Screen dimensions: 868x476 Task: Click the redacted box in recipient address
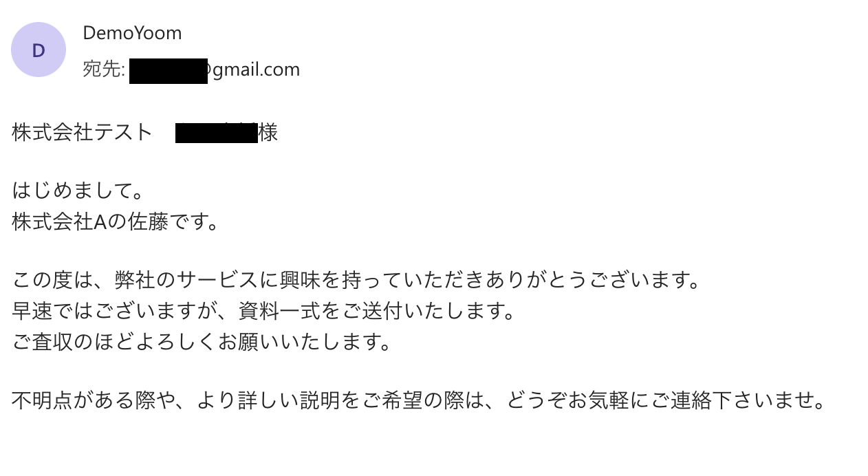(168, 71)
